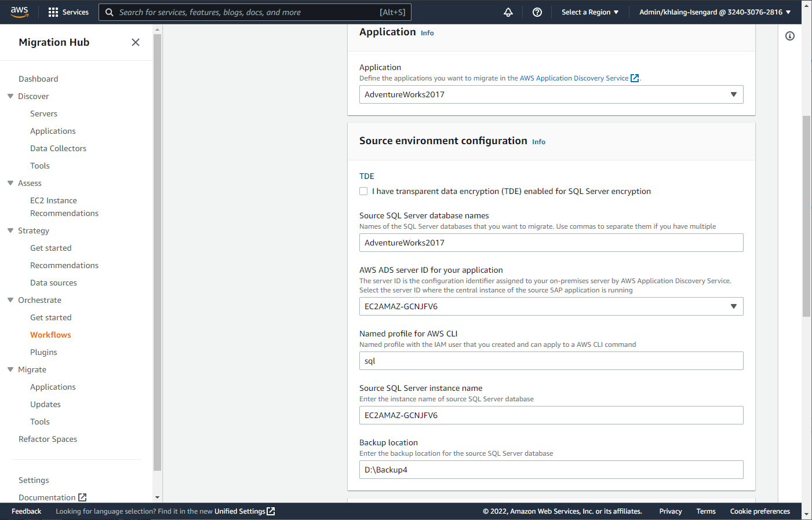812x520 pixels.
Task: Open Servers under Discover
Action: point(44,113)
